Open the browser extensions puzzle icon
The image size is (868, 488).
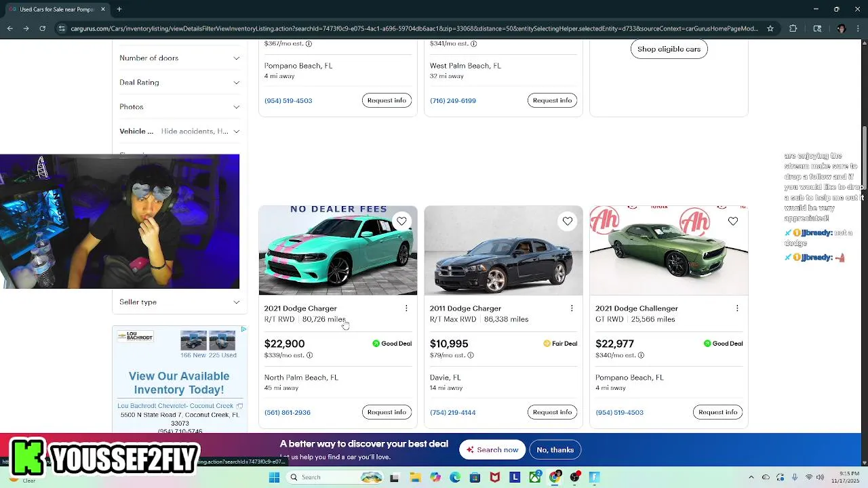(793, 28)
